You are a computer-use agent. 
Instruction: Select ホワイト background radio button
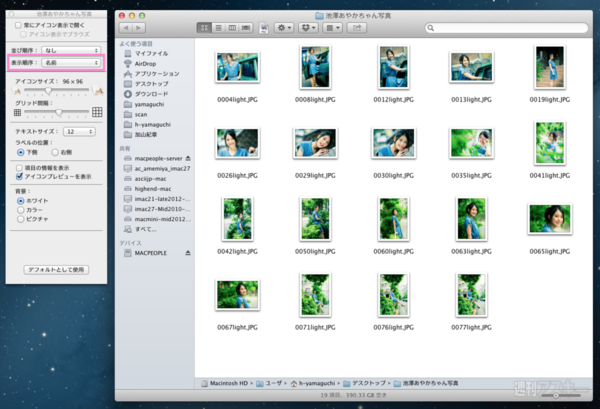pos(21,200)
